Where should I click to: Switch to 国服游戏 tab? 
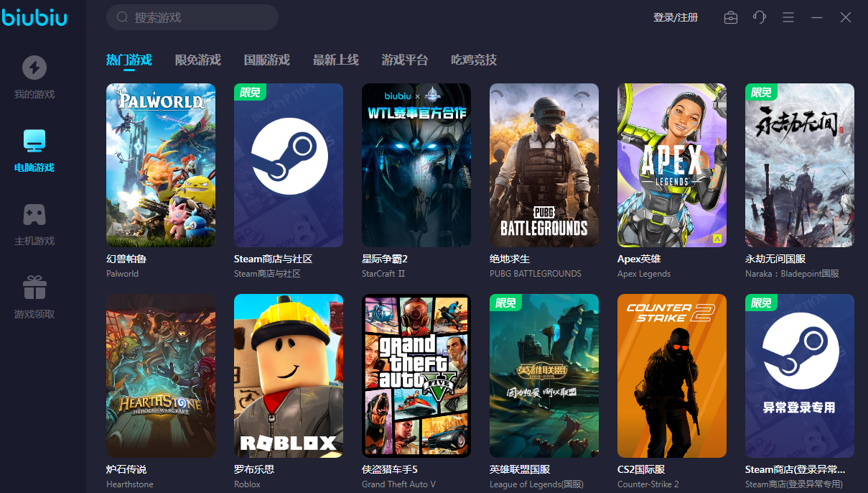coord(267,60)
